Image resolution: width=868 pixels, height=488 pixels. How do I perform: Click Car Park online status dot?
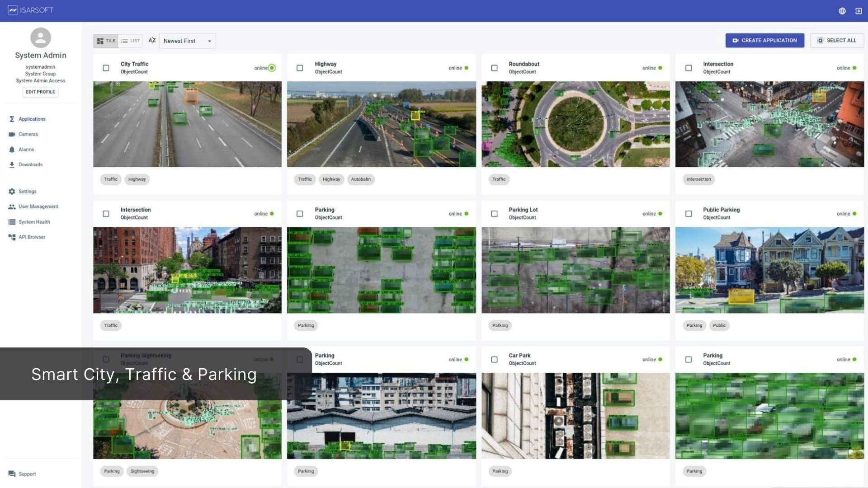click(x=660, y=360)
